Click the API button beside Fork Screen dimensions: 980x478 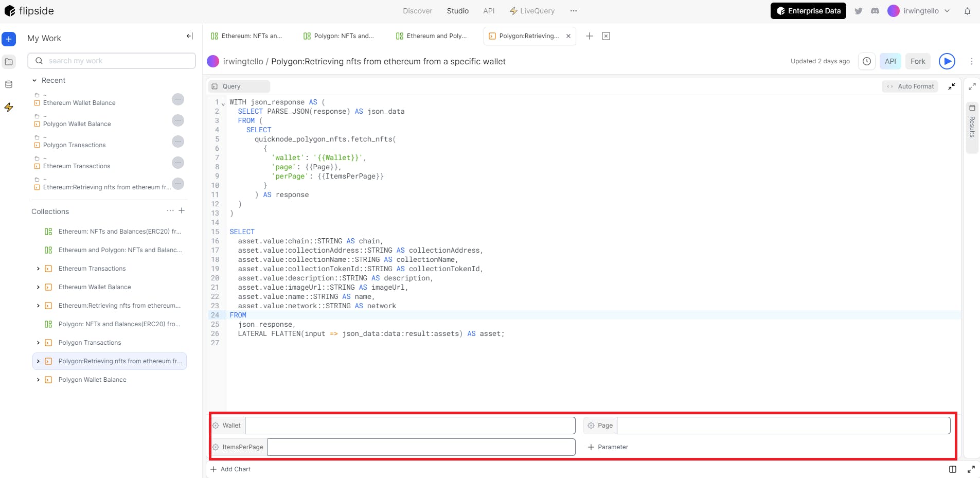tap(890, 61)
